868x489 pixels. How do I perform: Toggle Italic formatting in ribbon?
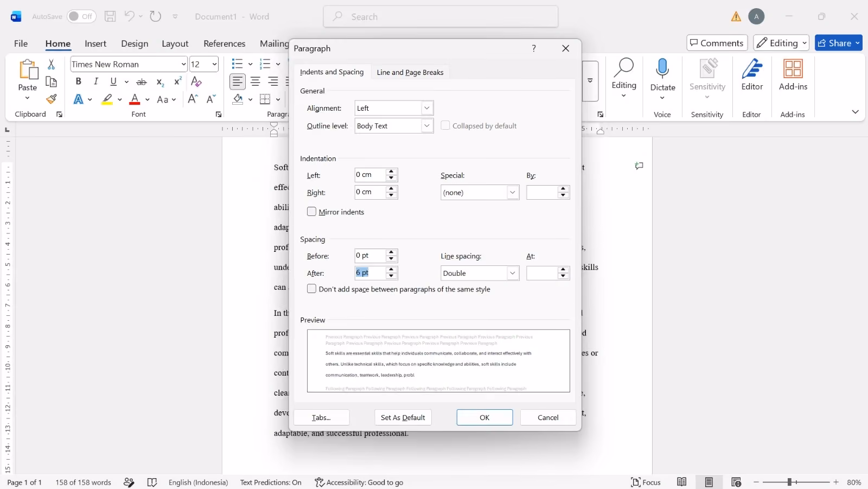point(96,81)
